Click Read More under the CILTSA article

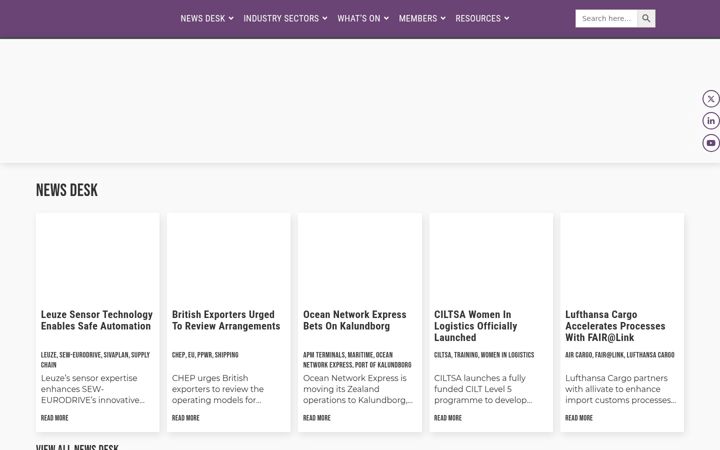coord(448,418)
